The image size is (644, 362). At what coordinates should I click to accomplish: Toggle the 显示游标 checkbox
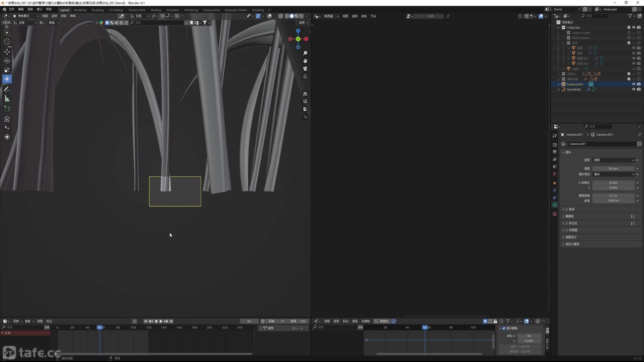coord(504,328)
